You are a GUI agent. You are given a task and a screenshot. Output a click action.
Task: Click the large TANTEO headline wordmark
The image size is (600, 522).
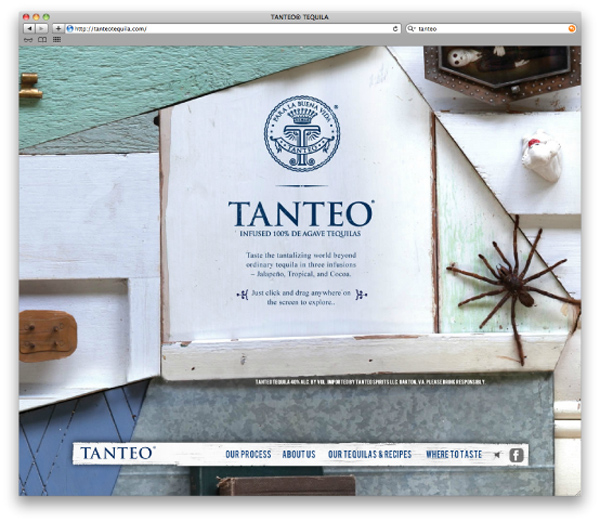(301, 214)
